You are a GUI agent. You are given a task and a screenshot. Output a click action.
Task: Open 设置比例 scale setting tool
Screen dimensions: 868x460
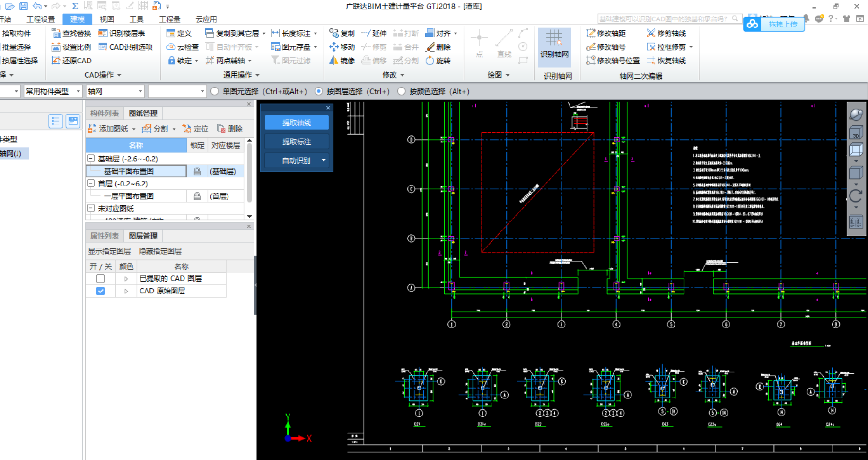[71, 47]
